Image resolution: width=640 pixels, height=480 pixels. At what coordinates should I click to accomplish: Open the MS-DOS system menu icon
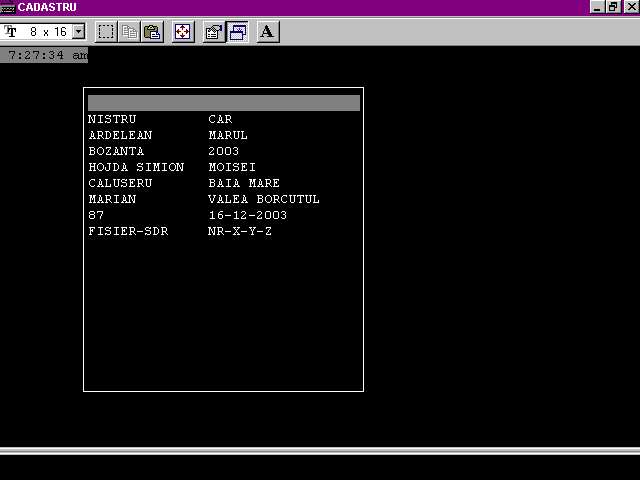(8, 7)
